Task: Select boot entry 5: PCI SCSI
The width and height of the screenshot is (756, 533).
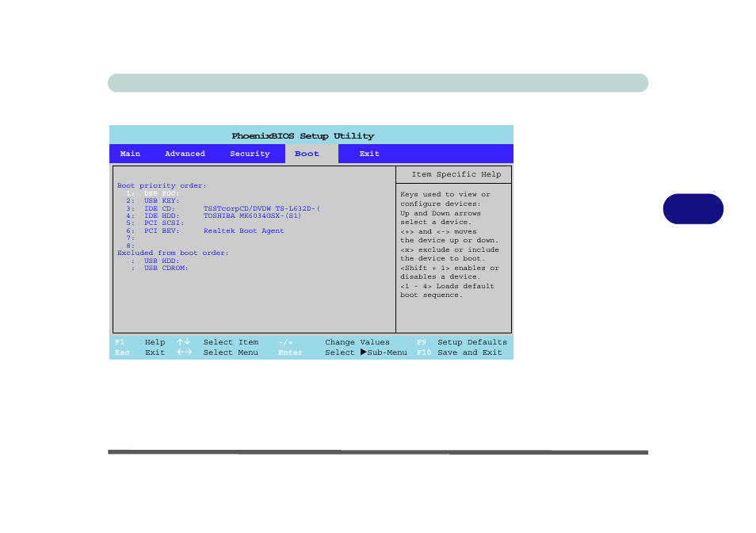Action: [x=155, y=223]
